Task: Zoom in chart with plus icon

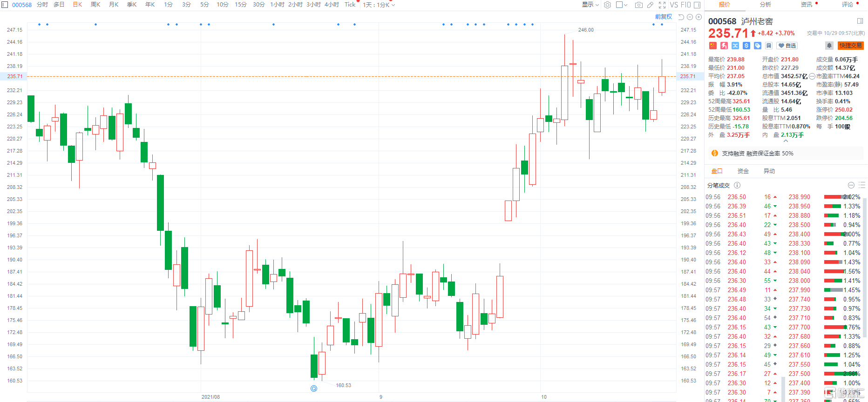Action: pyautogui.click(x=698, y=17)
